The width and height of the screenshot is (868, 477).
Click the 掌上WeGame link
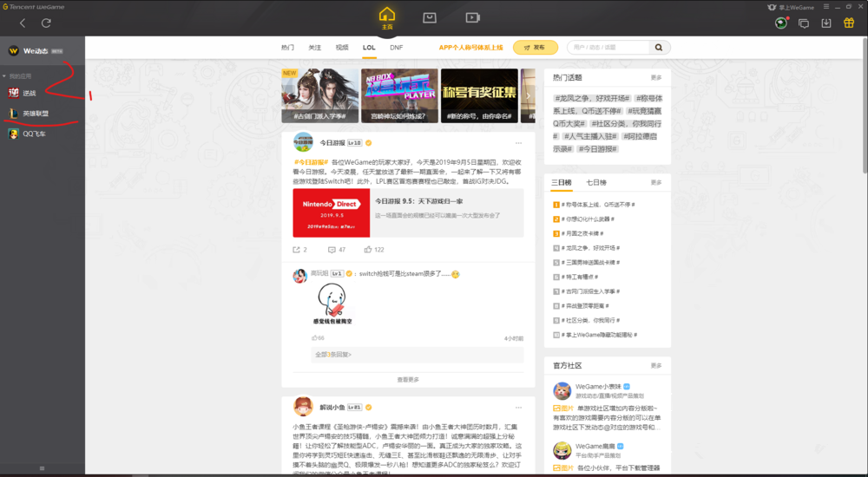(791, 7)
